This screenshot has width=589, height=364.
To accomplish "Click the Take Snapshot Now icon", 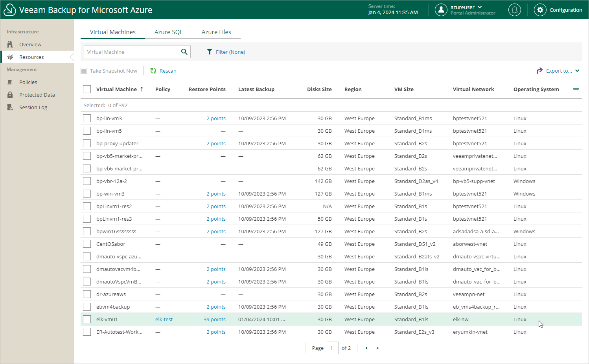I will [84, 71].
